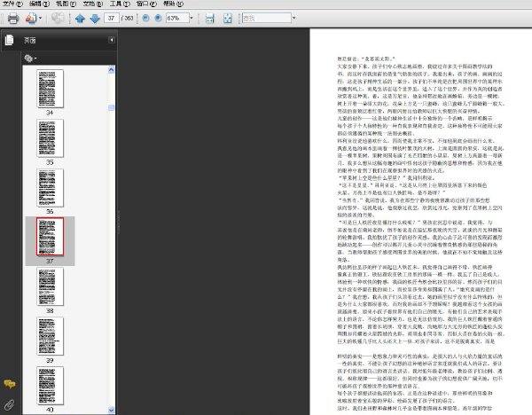The height and width of the screenshot is (415, 532).
Task: Open the 帮助 (Help) menu
Action: pos(174,4)
